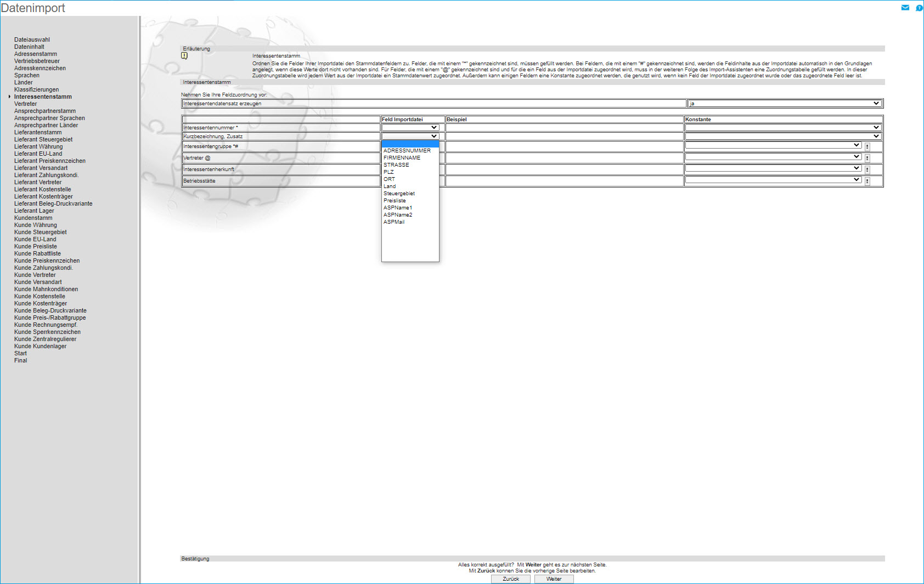Open Länder step in sidebar
This screenshot has width=924, height=584.
pyautogui.click(x=24, y=82)
